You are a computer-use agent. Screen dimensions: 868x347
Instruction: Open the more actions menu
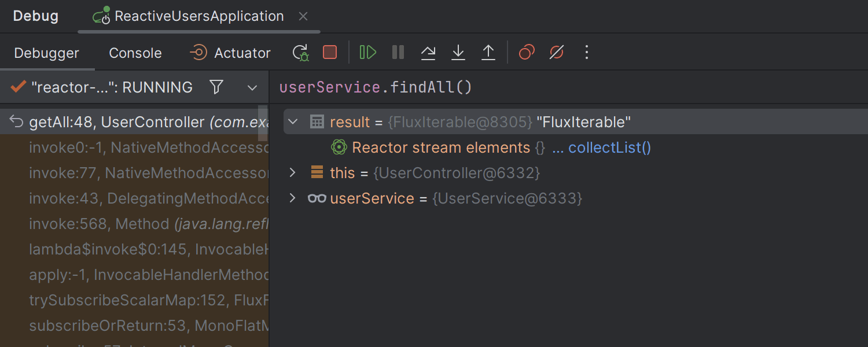point(587,53)
